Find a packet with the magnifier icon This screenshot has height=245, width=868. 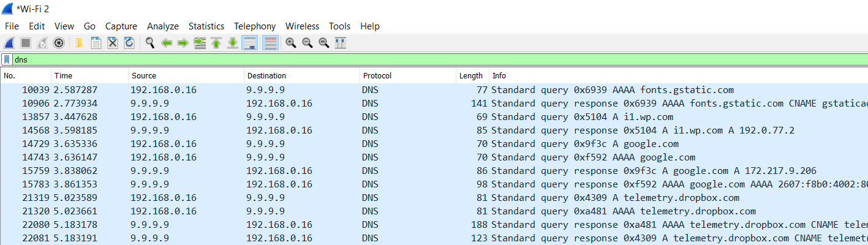point(149,43)
